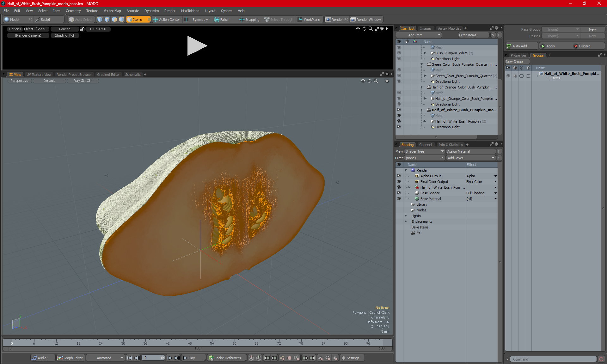This screenshot has width=607, height=364.
Task: Open the Images tab
Action: click(x=426, y=28)
